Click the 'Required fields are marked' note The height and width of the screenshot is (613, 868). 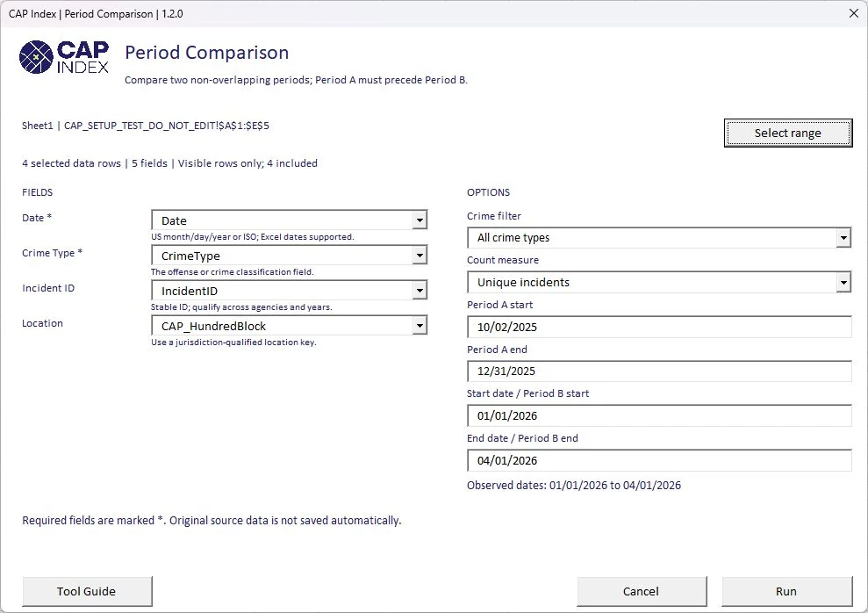coord(212,521)
